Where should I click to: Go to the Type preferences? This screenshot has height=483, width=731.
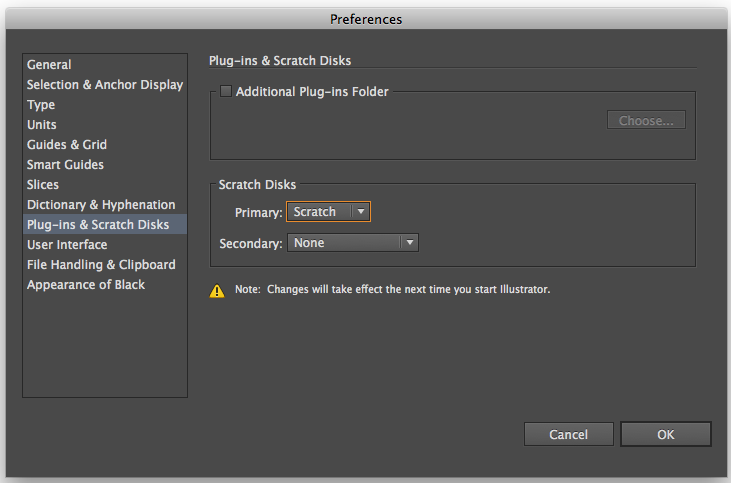[x=41, y=104]
